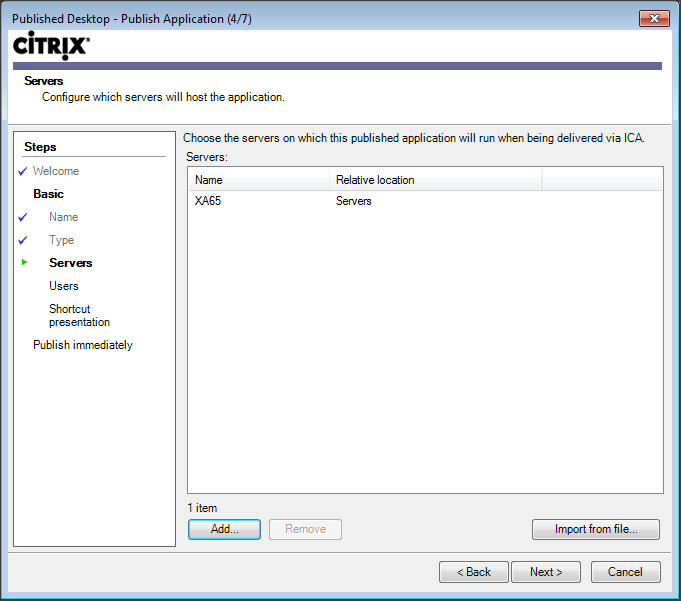Click the checkmark beside Name step
681x601 pixels.
click(x=22, y=217)
